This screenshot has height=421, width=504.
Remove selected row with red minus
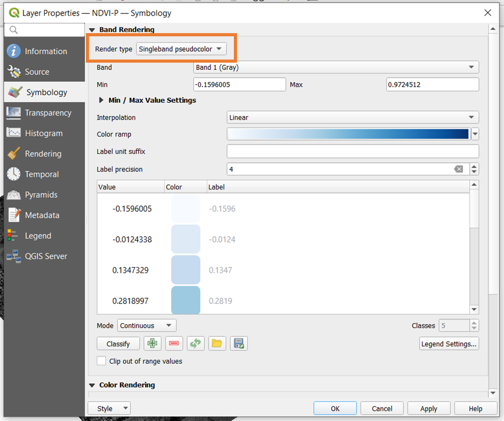174,343
